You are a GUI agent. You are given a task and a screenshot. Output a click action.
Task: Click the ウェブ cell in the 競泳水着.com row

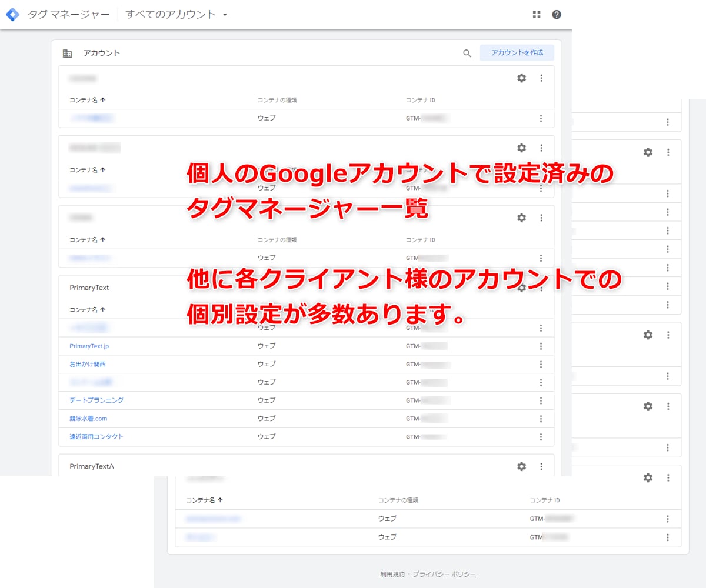(267, 419)
